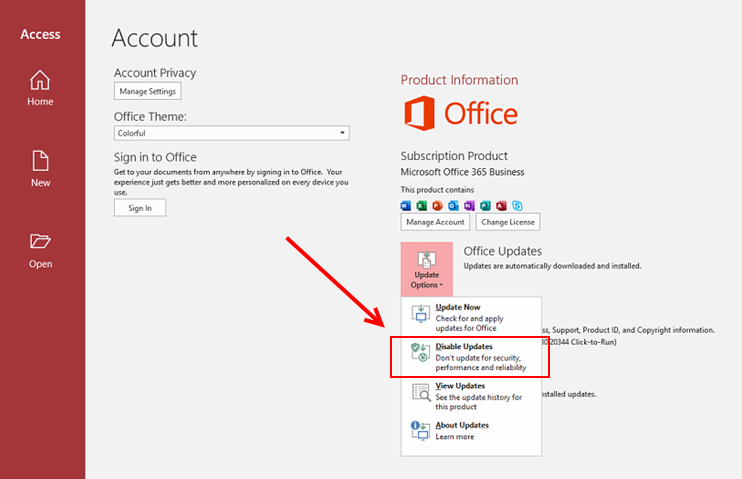Click the Manage Account button
742x479 pixels.
[435, 222]
